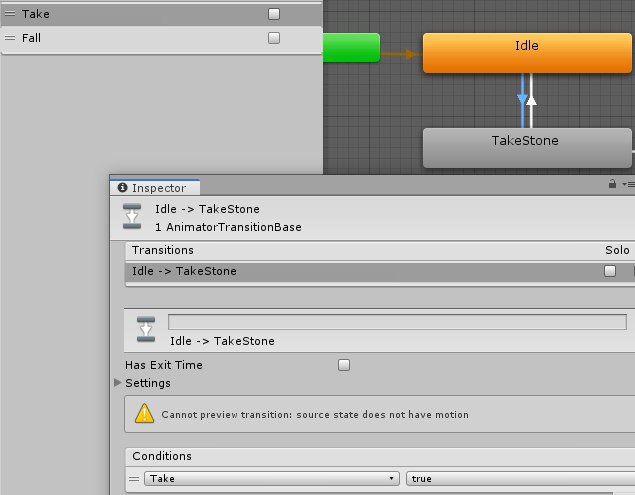The width and height of the screenshot is (635, 495).
Task: Select the Take parameter row
Action: click(162, 14)
